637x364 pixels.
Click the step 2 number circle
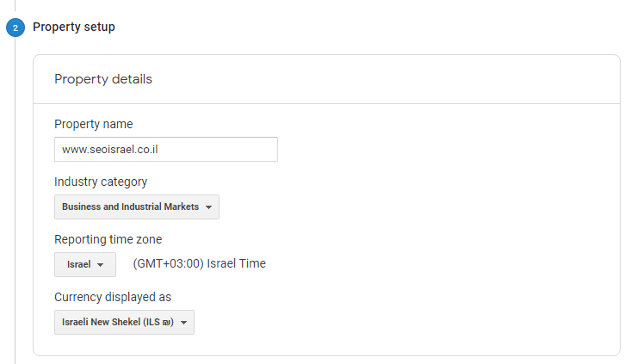coord(15,28)
